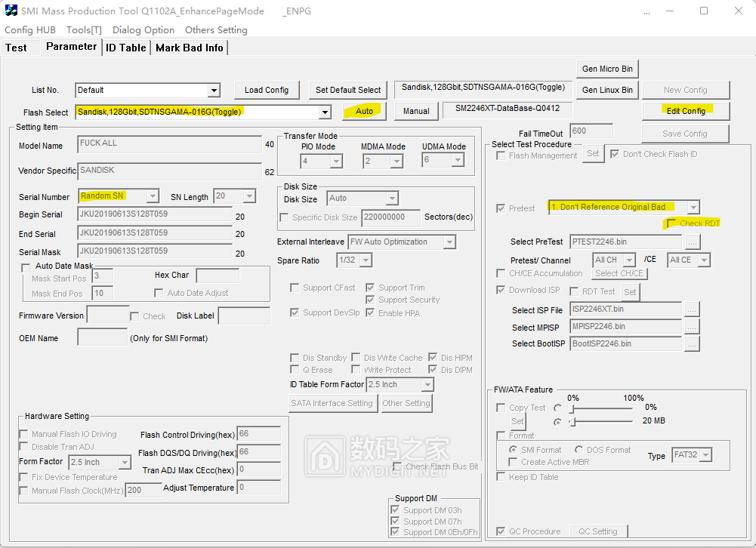Open the Pretest mode dropdown
Image resolution: width=756 pixels, height=548 pixels.
pos(693,208)
